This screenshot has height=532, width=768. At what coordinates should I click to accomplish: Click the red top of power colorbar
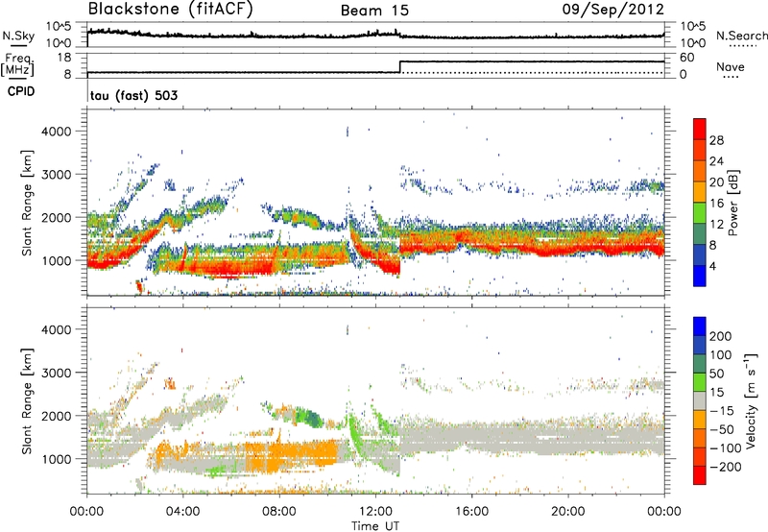(x=700, y=129)
